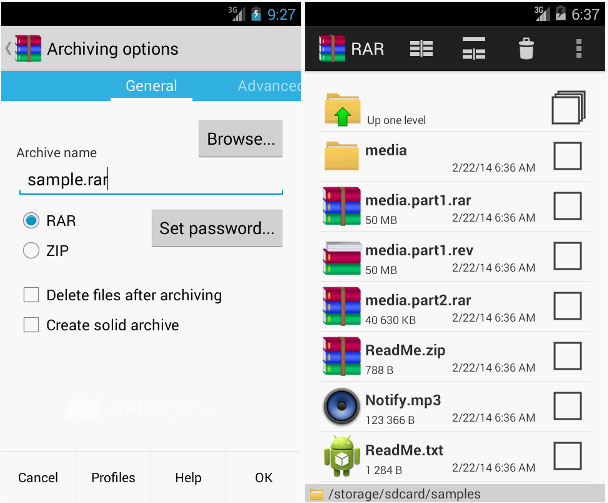Tap the select-all stacked squares icon
Viewport: 608px width, 503px height.
click(x=567, y=108)
